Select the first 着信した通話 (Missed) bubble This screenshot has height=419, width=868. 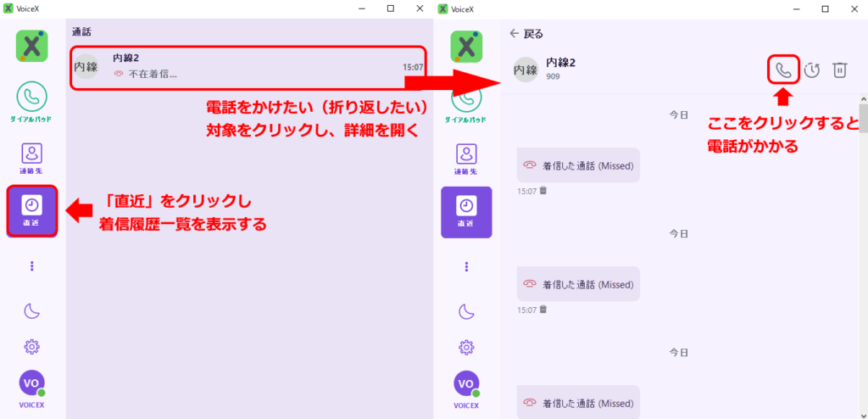pyautogui.click(x=578, y=165)
